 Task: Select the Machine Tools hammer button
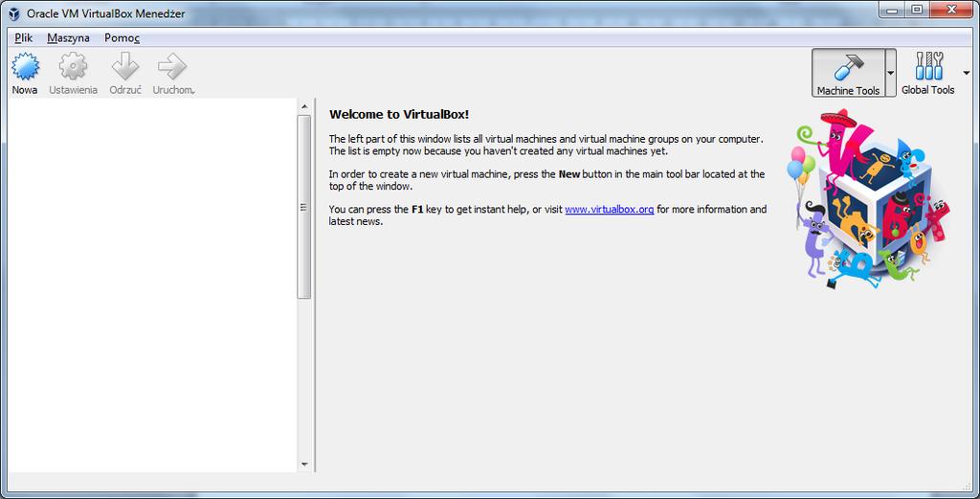[848, 73]
